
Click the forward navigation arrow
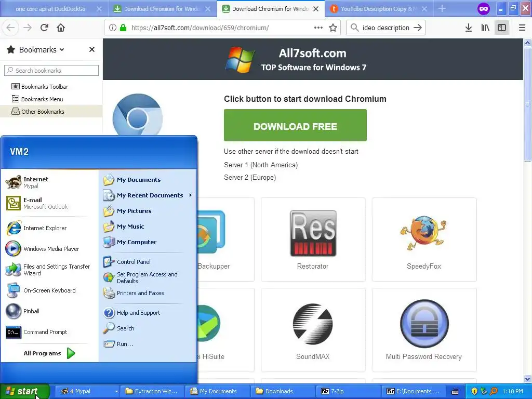point(28,28)
